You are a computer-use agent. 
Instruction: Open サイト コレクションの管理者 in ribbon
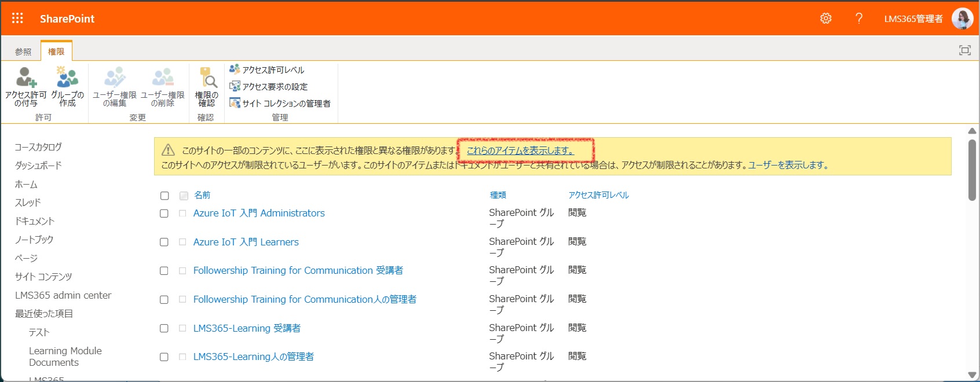point(280,103)
